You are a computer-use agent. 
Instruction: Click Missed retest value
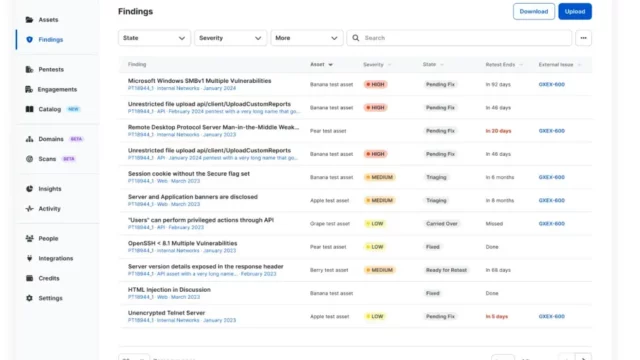pyautogui.click(x=494, y=224)
